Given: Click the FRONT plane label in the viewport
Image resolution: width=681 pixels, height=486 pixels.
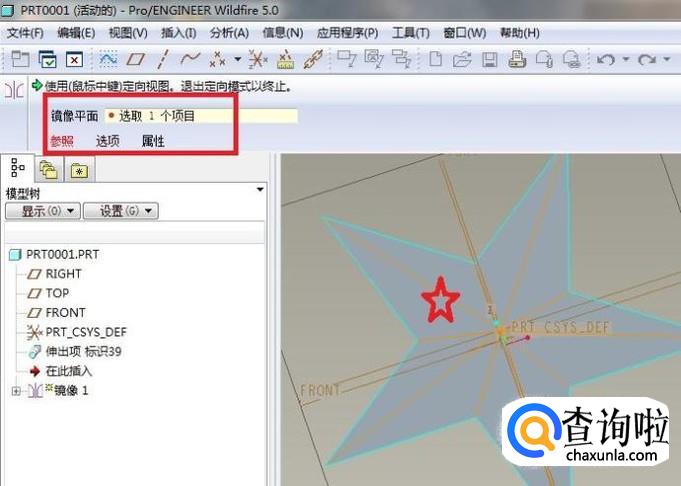Looking at the screenshot, I should [x=320, y=390].
